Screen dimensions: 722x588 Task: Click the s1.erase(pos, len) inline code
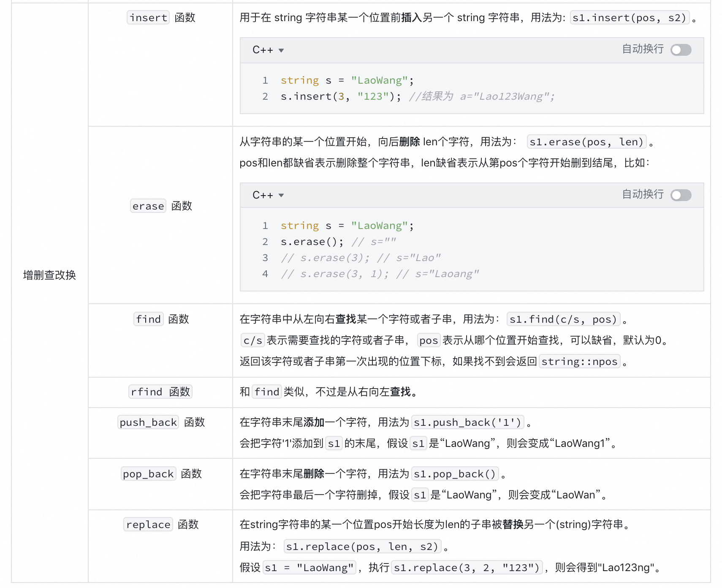tap(586, 142)
